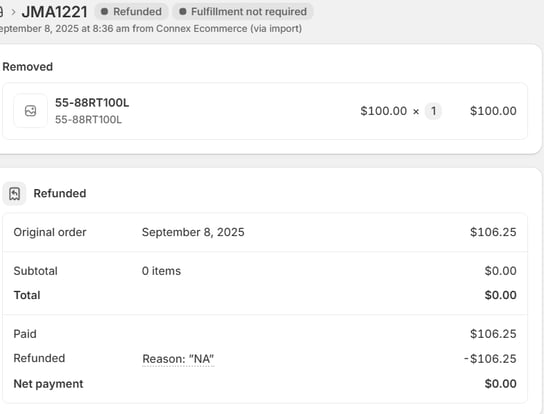Viewport: 544px width, 414px height.
Task: Click the Refunded status badge
Action: click(x=131, y=12)
